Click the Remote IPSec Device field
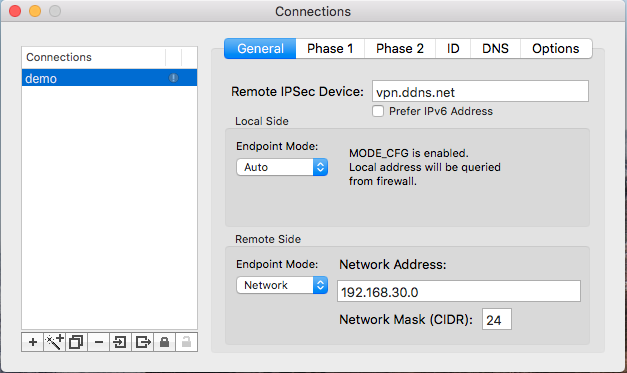The image size is (627, 373). [480, 91]
